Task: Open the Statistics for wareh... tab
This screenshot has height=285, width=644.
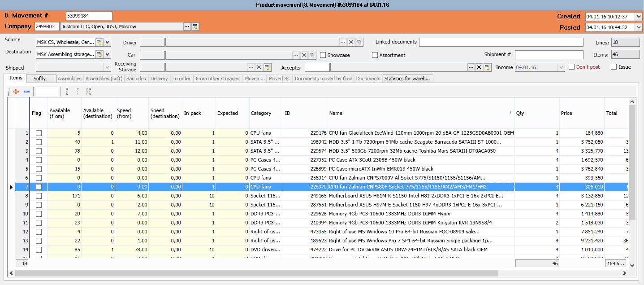Action: pos(407,79)
